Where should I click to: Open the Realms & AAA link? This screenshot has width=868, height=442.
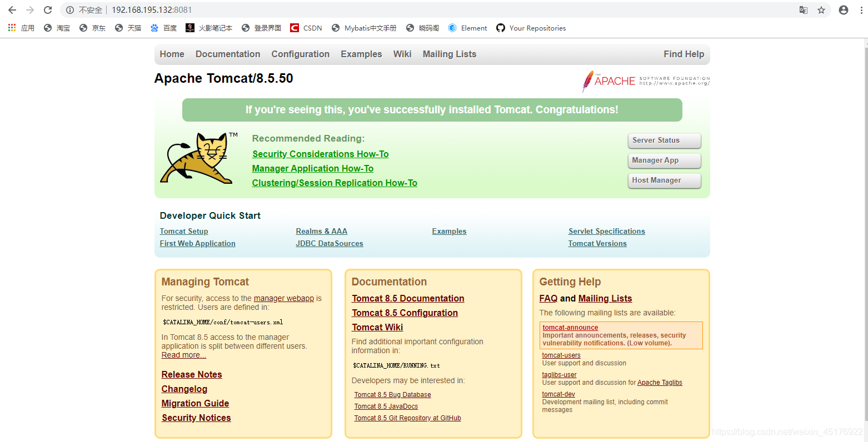pos(322,232)
